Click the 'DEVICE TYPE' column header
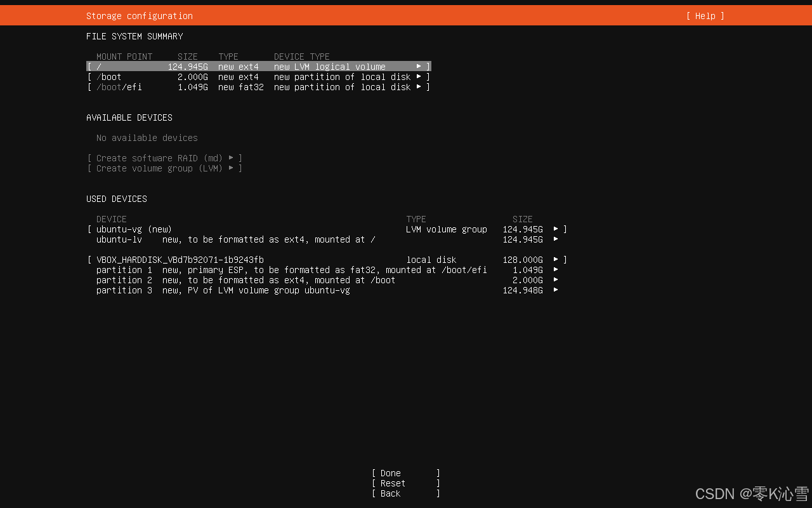The image size is (812, 508). pyautogui.click(x=302, y=57)
